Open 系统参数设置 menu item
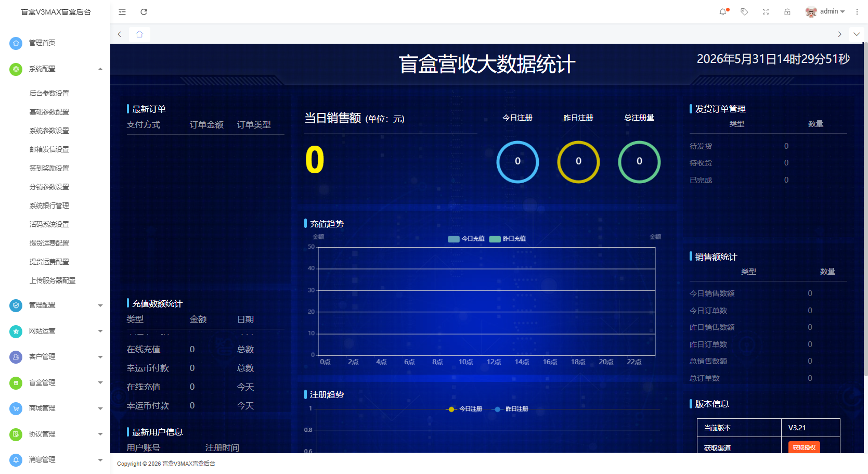868x474 pixels. (49, 131)
